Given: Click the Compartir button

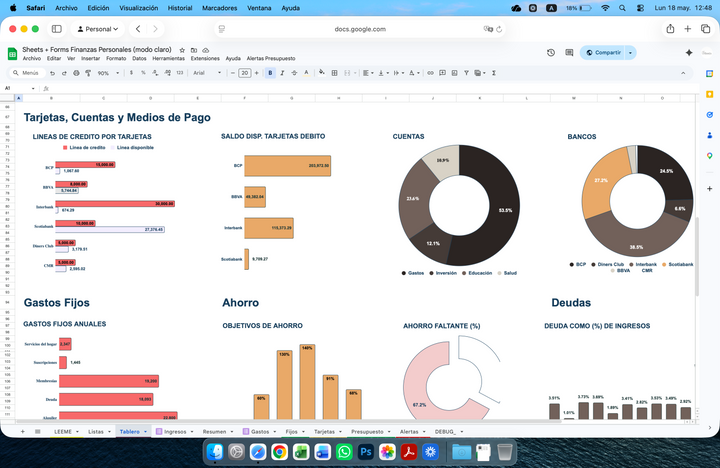Looking at the screenshot, I should tap(603, 53).
